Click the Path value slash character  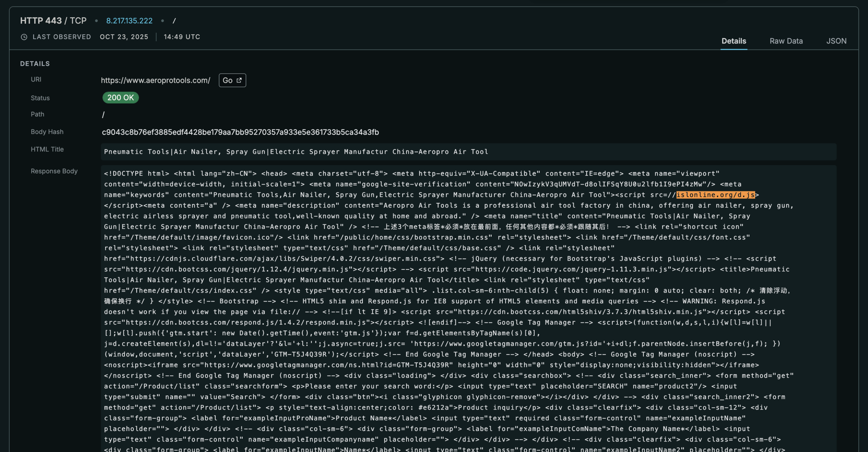click(103, 114)
